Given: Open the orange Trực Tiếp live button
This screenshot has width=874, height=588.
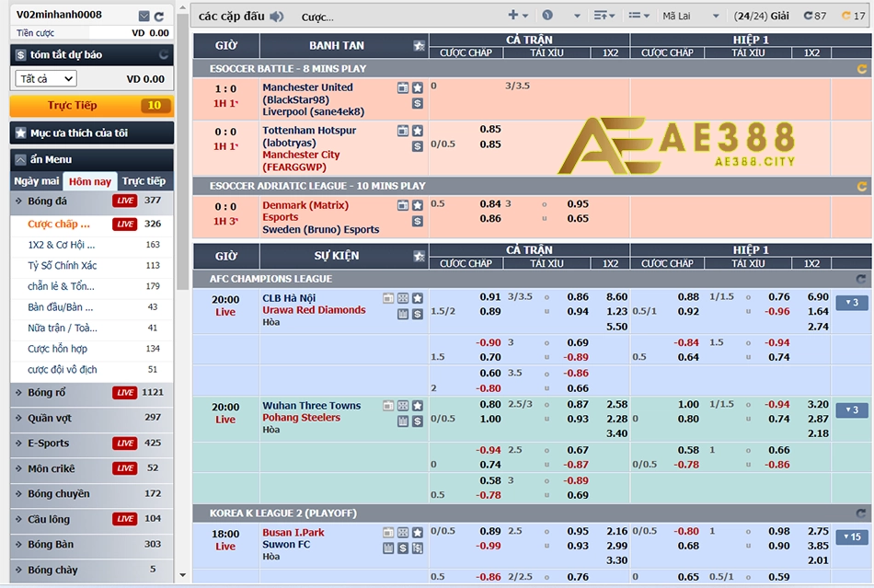Looking at the screenshot, I should point(92,105).
